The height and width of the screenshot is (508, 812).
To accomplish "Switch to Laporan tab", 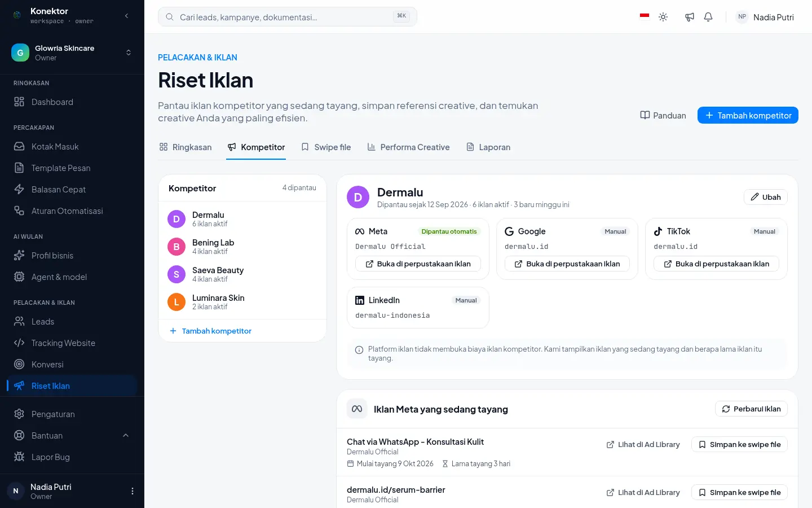I will 488,147.
